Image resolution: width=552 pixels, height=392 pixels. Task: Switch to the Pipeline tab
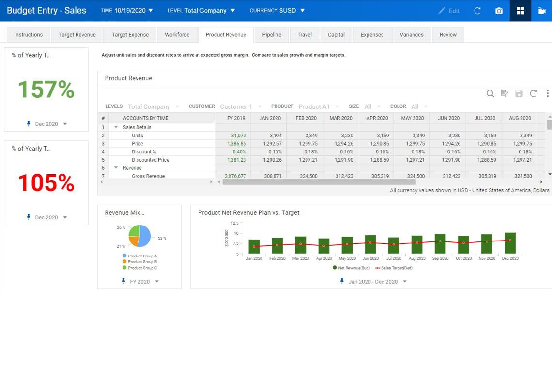(272, 35)
